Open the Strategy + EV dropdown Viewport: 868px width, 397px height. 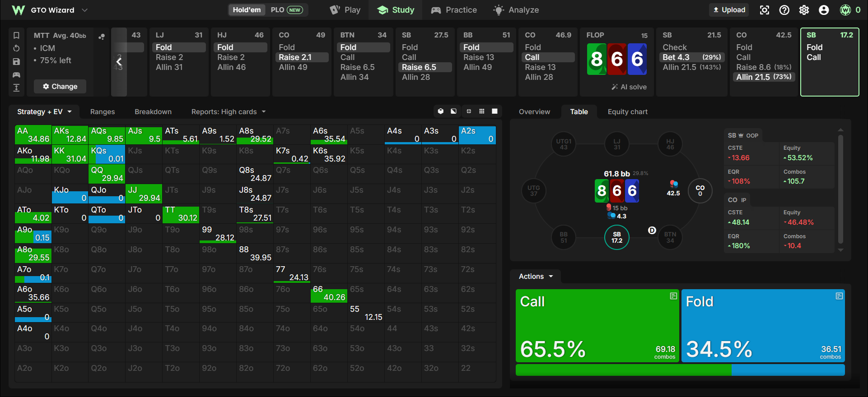point(44,112)
